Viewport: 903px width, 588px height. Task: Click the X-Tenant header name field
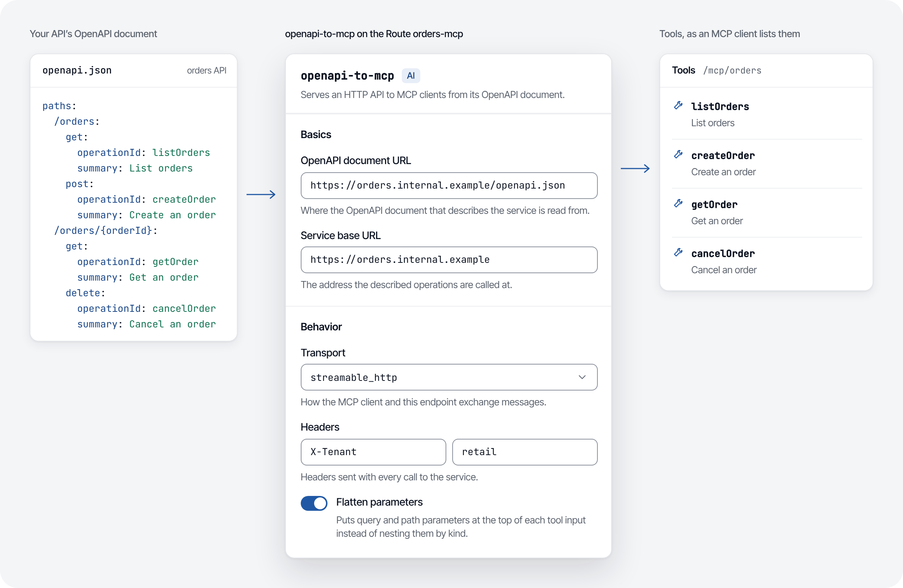tap(373, 452)
